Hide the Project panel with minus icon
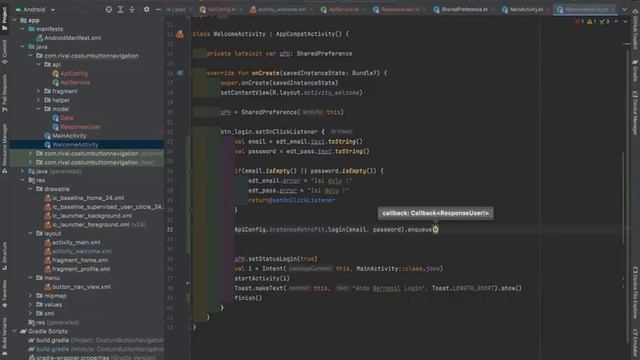Image resolution: width=640 pixels, height=360 pixels. click(x=158, y=9)
